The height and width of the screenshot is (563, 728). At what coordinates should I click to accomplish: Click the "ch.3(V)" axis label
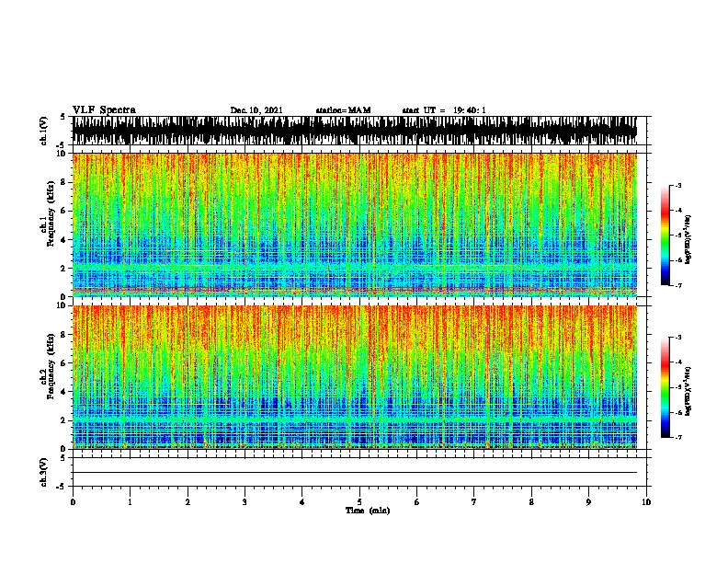pyautogui.click(x=44, y=472)
